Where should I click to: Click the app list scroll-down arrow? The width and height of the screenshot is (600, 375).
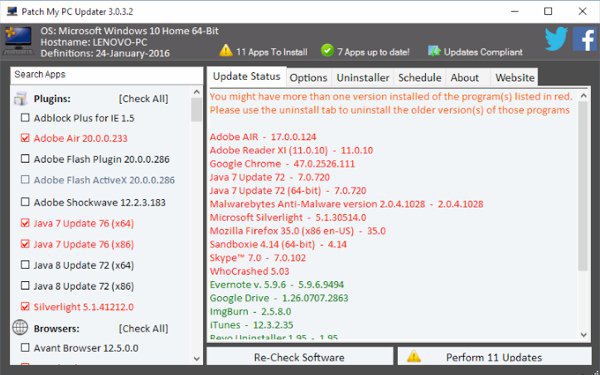pyautogui.click(x=197, y=359)
